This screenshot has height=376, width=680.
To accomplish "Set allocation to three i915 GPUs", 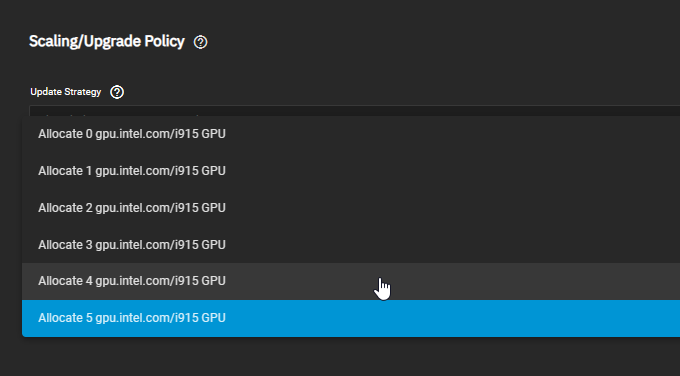I will pyautogui.click(x=351, y=245).
